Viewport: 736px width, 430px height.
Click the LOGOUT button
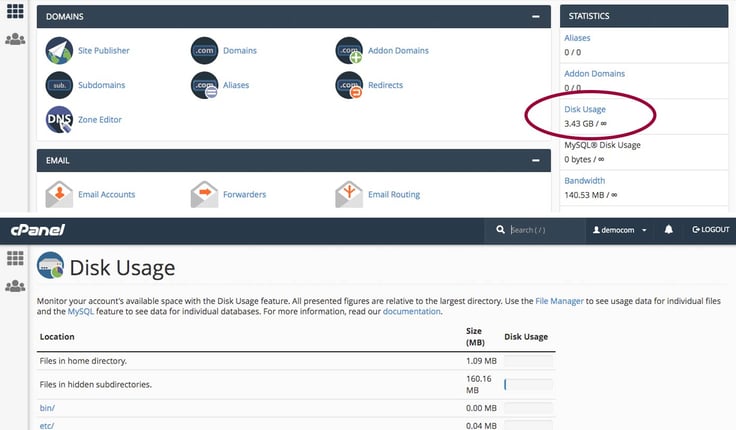(711, 230)
